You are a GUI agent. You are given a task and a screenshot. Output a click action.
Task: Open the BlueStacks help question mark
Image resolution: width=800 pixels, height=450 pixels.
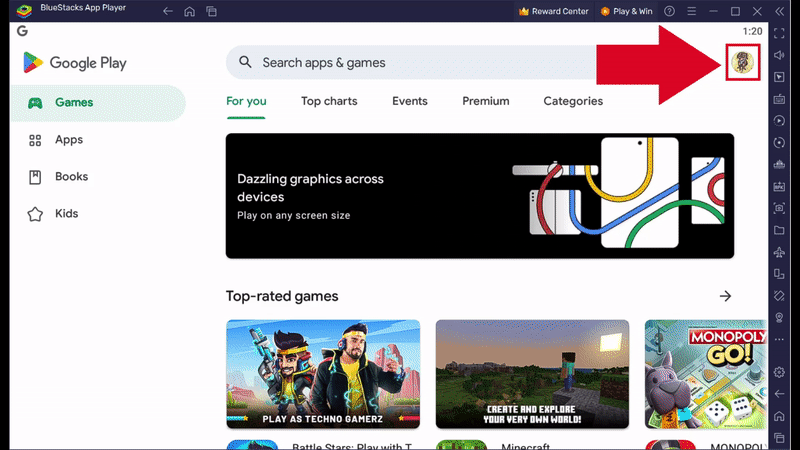[669, 11]
